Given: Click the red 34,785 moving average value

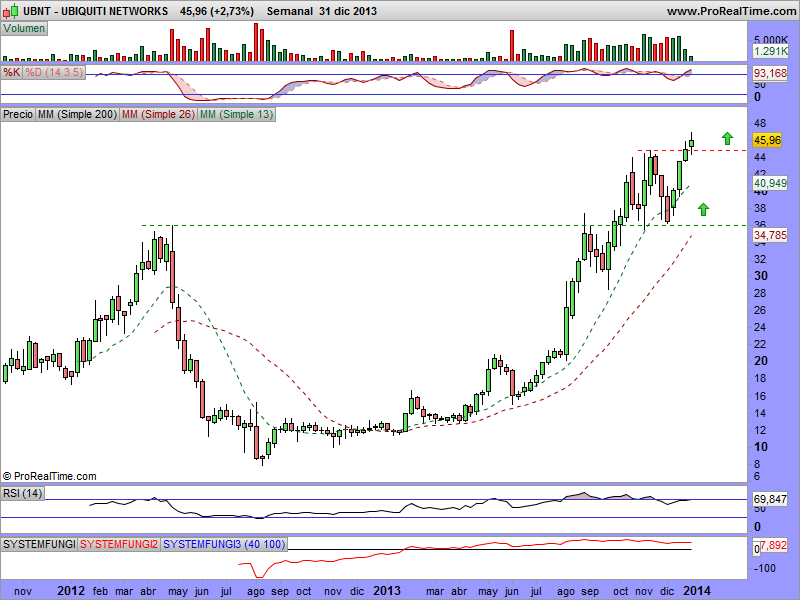Looking at the screenshot, I should click(x=770, y=235).
